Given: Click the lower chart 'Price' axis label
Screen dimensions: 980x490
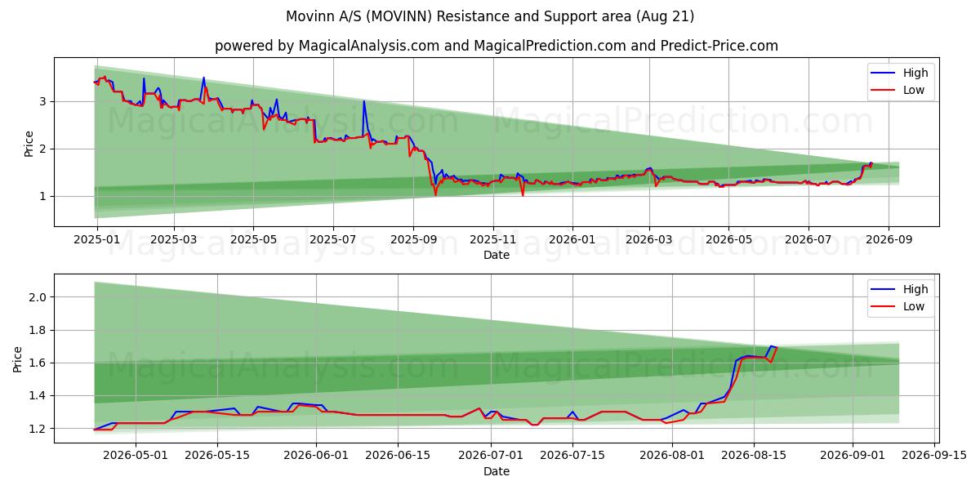Looking at the screenshot, I should pyautogui.click(x=19, y=359).
